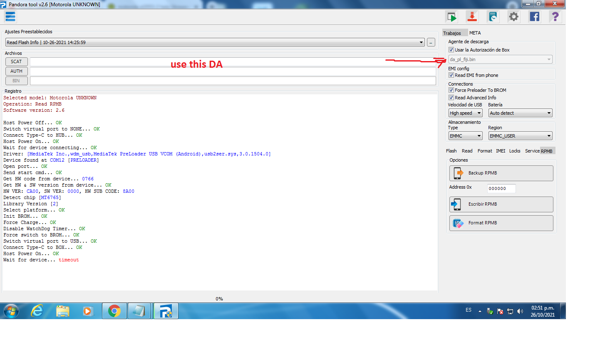Click the 'Software version: 2.6' log line

tap(34, 111)
